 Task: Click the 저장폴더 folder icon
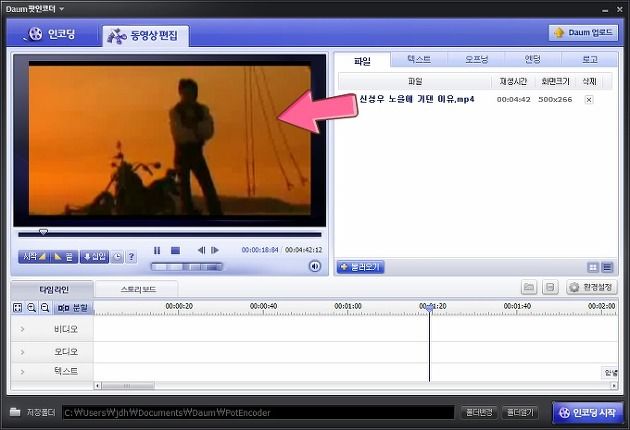pos(15,412)
